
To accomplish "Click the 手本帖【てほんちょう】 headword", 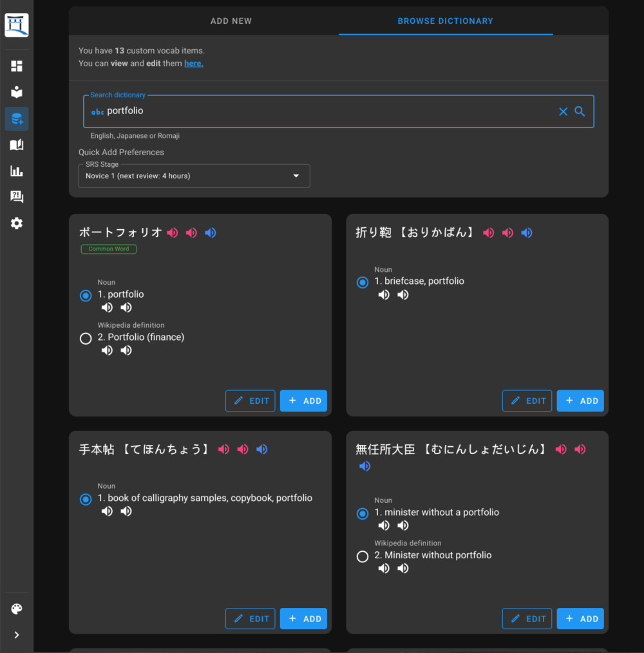I will (145, 449).
